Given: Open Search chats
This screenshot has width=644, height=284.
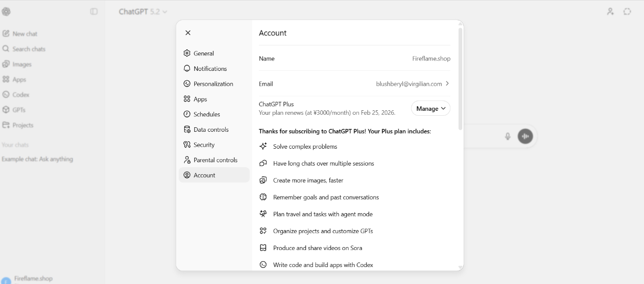Looking at the screenshot, I should pos(24,49).
